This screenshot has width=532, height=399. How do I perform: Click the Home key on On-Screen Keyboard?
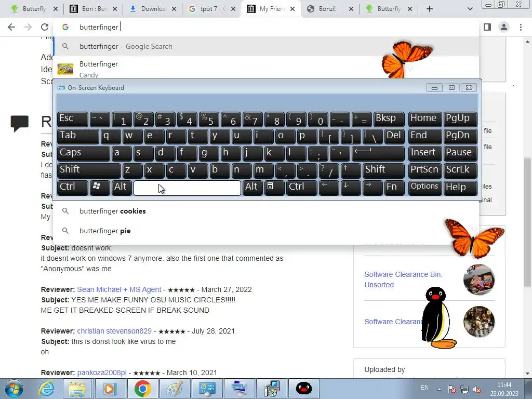(x=425, y=119)
